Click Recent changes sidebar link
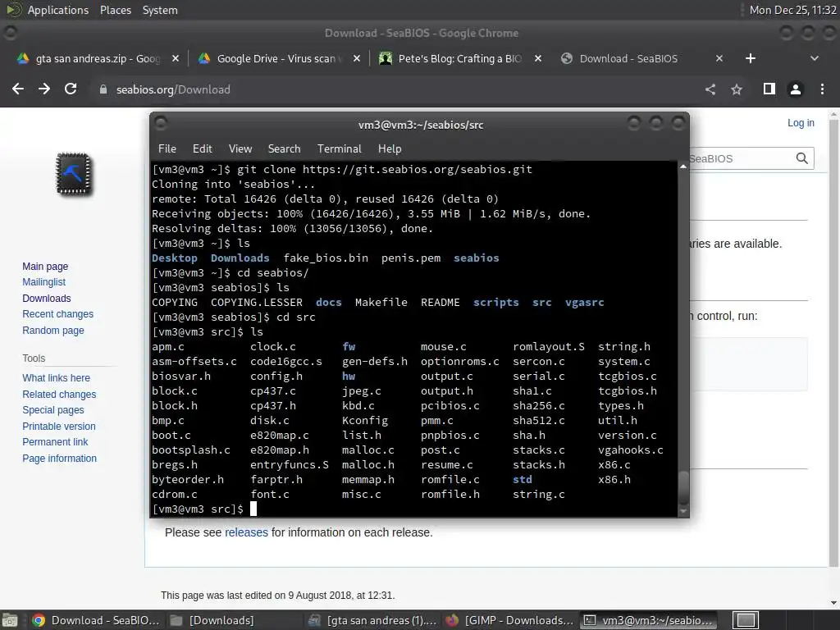This screenshot has width=840, height=630. click(x=58, y=314)
